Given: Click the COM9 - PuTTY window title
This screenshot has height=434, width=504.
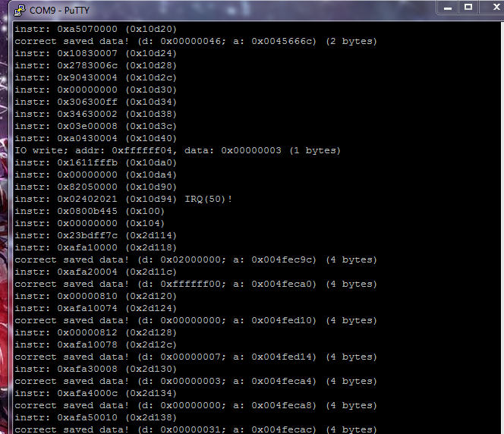Looking at the screenshot, I should [x=59, y=11].
